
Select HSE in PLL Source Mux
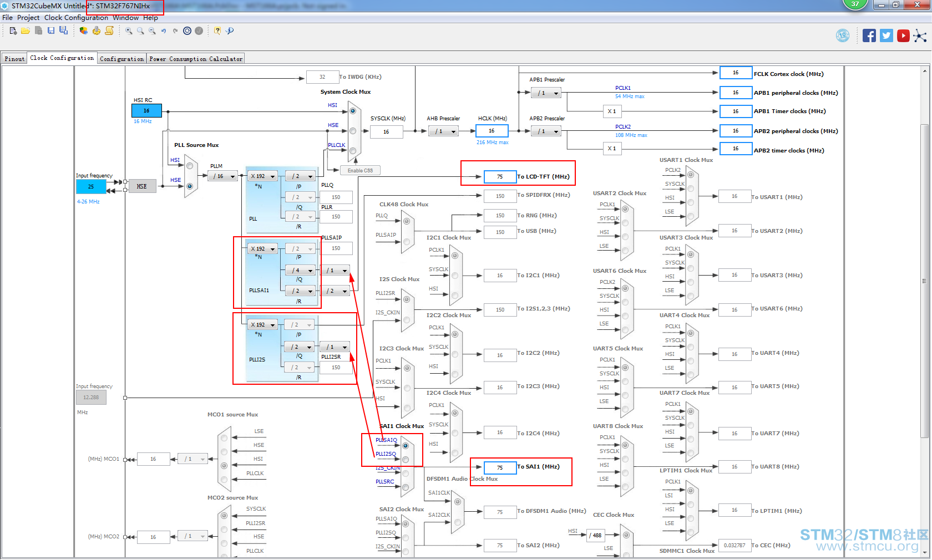tap(190, 186)
